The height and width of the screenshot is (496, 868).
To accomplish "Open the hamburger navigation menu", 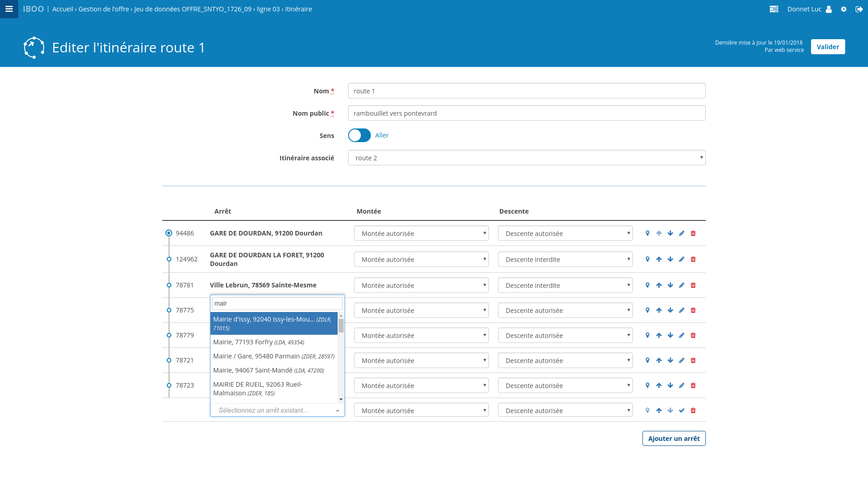I will tap(9, 9).
